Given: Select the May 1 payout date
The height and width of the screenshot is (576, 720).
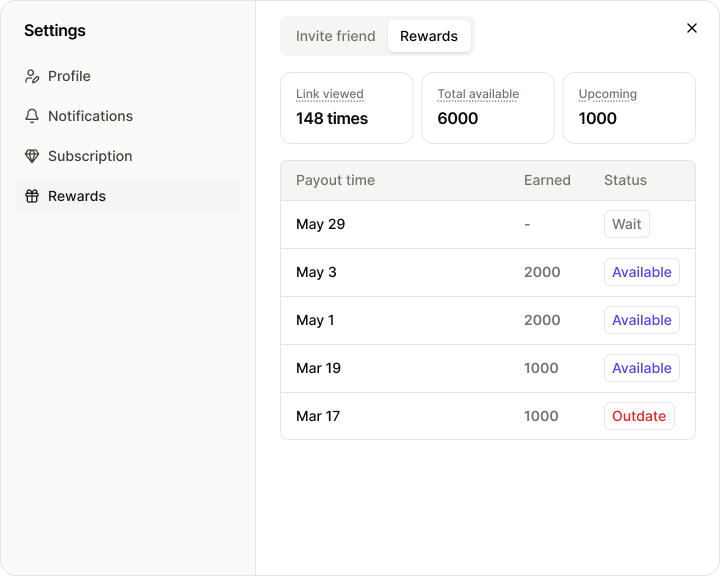Looking at the screenshot, I should (315, 320).
